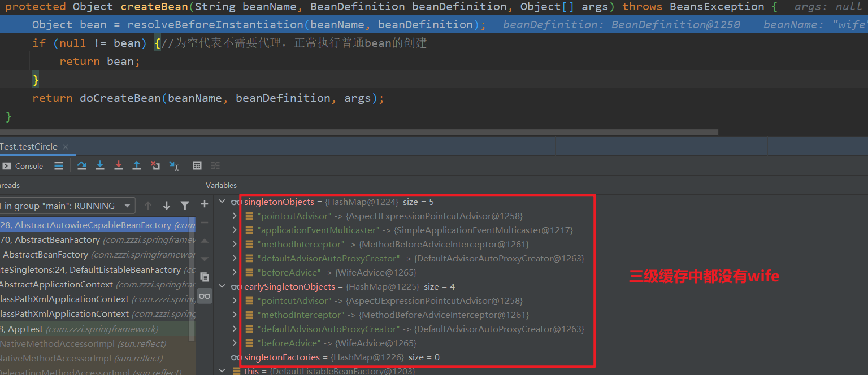
Task: Click the red Force Step Into icon
Action: pyautogui.click(x=118, y=165)
